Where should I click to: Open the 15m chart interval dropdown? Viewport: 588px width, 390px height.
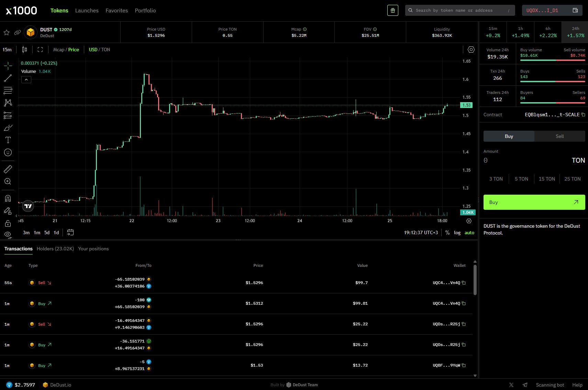pos(7,50)
